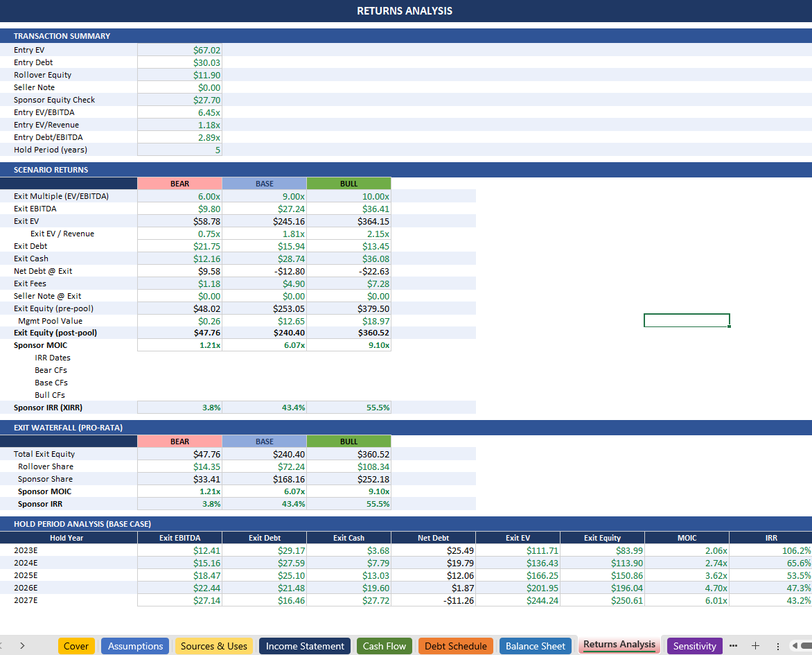Select Sponsor Equity Check $27.70 cell

(x=179, y=100)
